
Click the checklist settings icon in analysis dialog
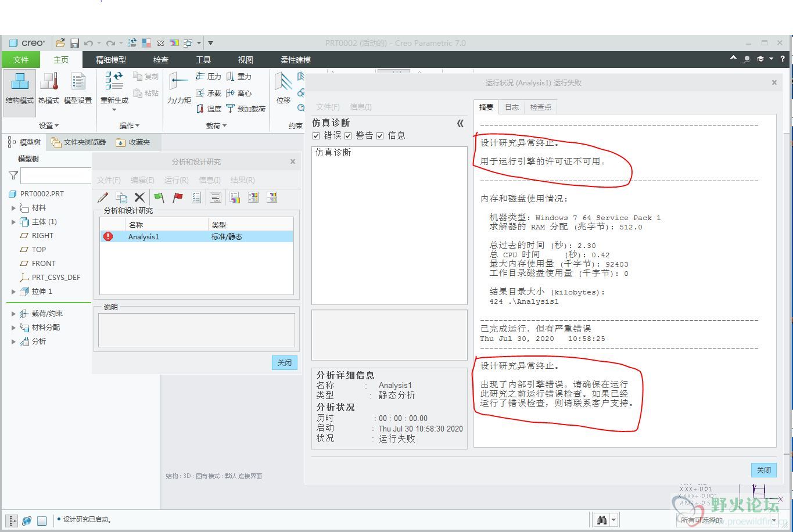coord(196,197)
